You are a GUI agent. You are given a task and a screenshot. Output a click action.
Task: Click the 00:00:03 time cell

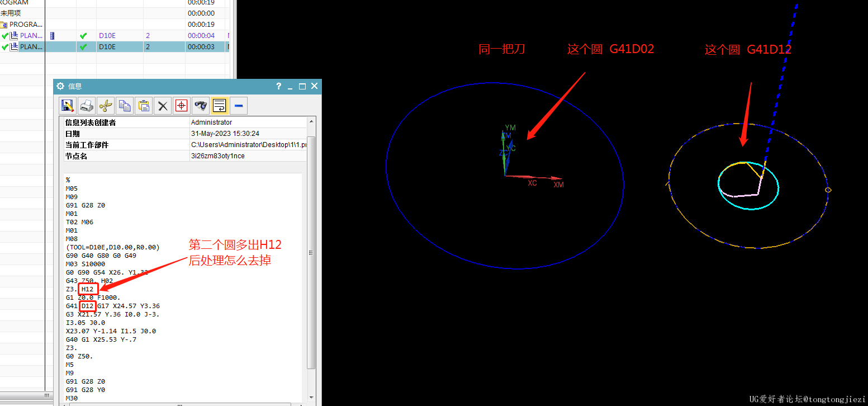[201, 47]
